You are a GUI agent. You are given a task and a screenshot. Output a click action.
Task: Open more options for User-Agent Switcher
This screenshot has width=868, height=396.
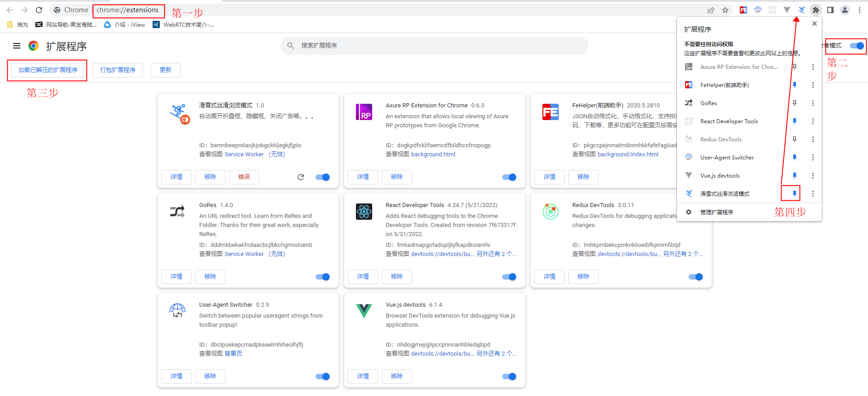(813, 157)
